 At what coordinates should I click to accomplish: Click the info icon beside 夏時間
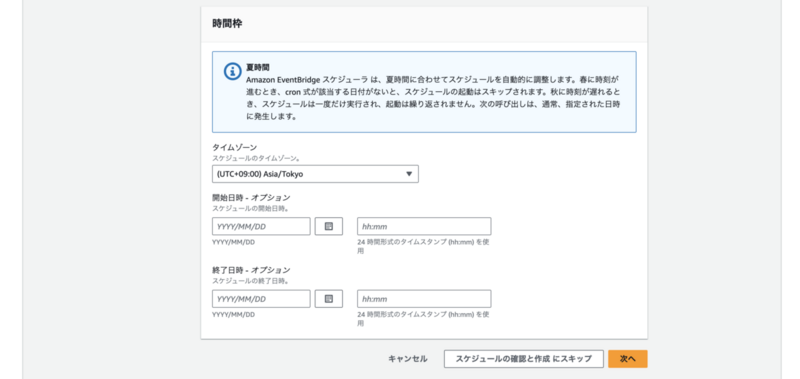pos(233,71)
